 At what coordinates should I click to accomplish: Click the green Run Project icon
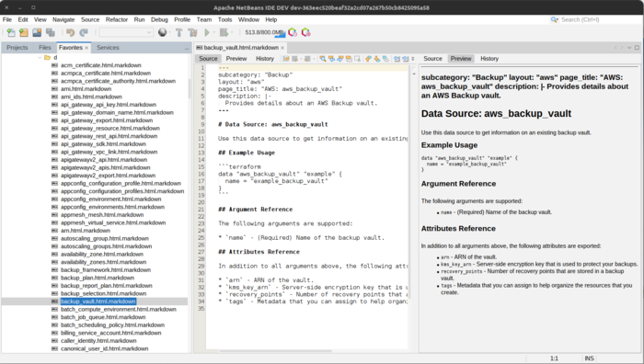(207, 32)
